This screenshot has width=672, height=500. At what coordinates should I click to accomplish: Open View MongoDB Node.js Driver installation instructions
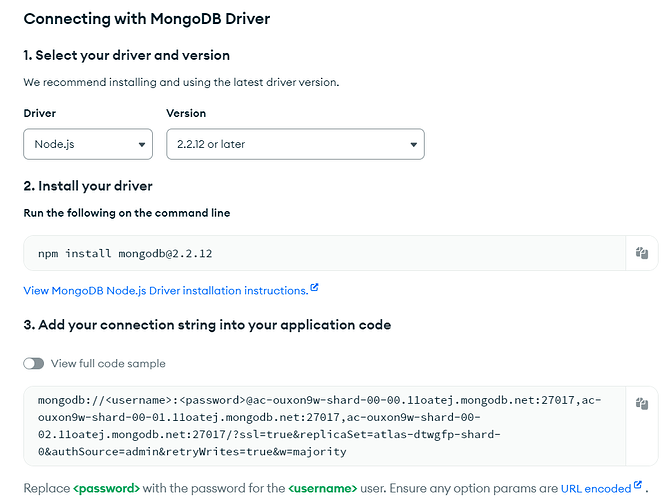coord(165,290)
